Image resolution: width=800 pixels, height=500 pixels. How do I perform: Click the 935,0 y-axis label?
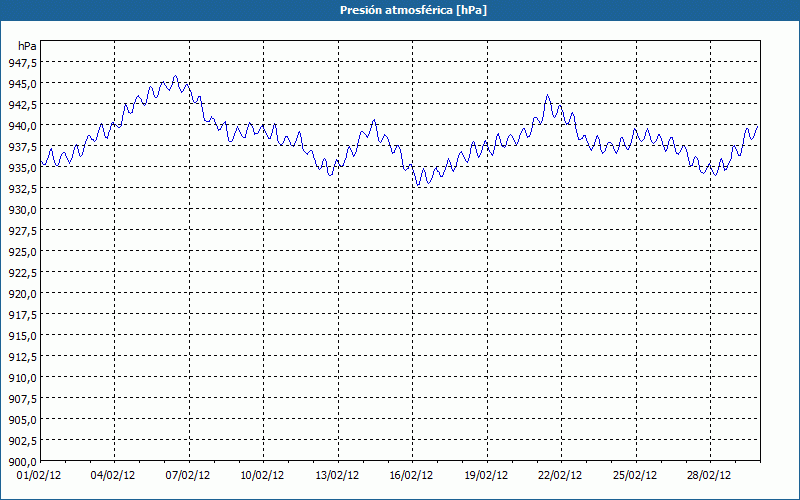point(22,168)
